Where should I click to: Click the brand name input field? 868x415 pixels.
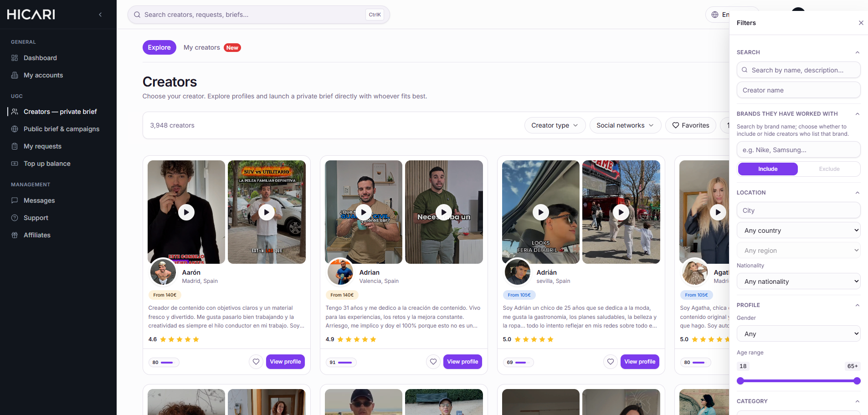[798, 150]
